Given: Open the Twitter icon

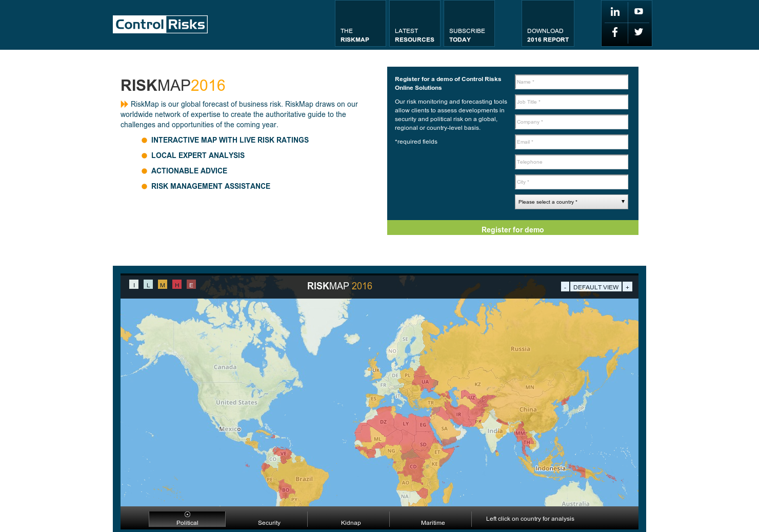Looking at the screenshot, I should (x=639, y=33).
